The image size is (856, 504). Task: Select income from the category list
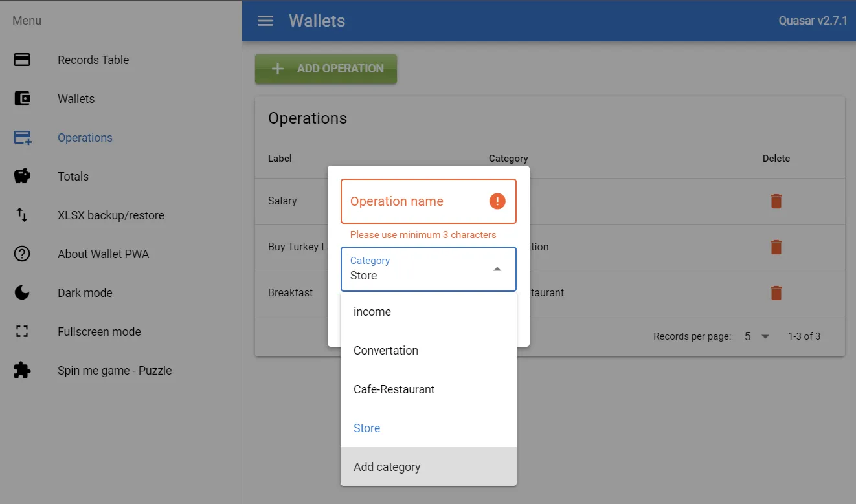tap(372, 312)
